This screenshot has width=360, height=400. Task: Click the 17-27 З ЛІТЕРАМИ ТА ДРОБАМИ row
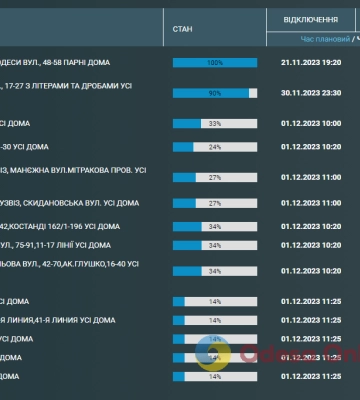tap(66, 86)
